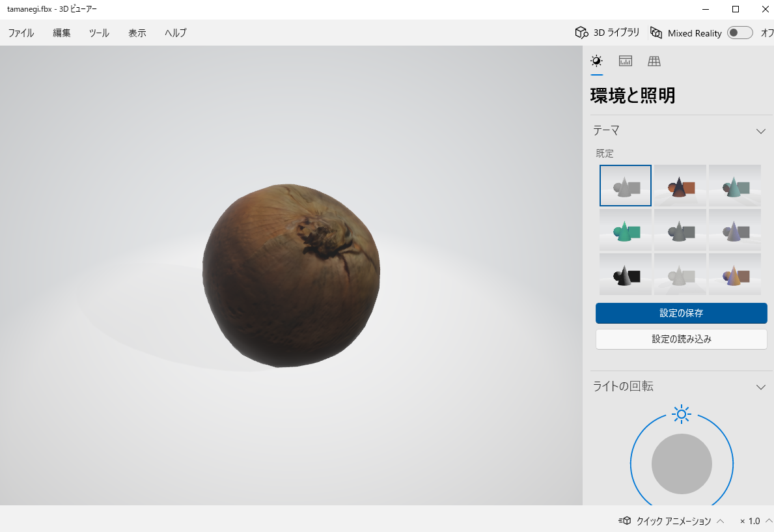Click the 設定の読み込み button
This screenshot has height=532, width=774.
pyautogui.click(x=681, y=339)
